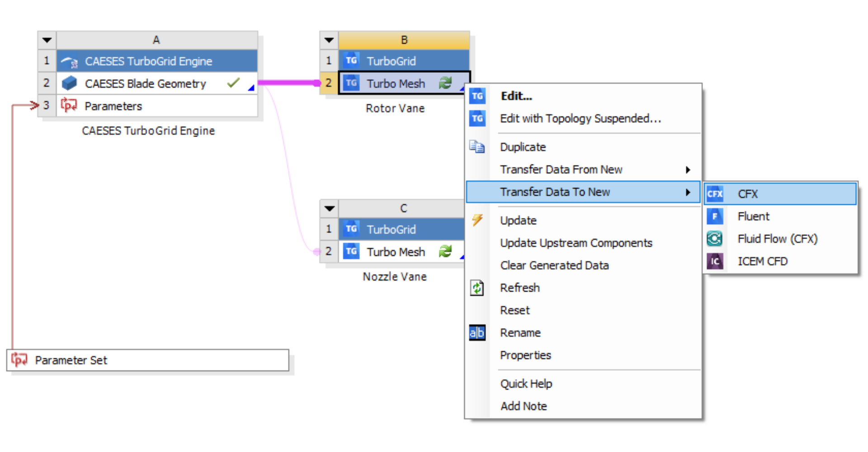Choose CFX in the transfer submenu
Image resolution: width=868 pixels, height=452 pixels.
(780, 194)
